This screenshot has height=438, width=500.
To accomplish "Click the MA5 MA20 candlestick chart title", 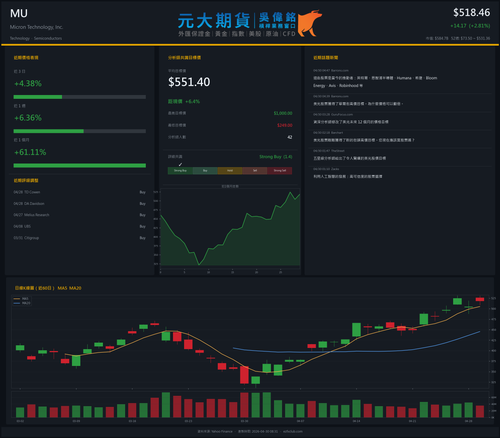I will [48, 288].
